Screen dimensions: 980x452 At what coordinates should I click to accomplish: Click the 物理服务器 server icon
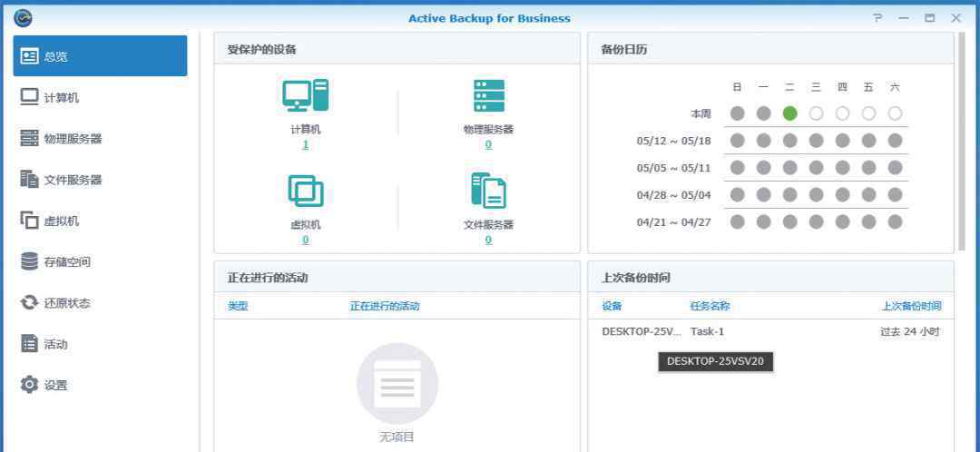pyautogui.click(x=488, y=96)
